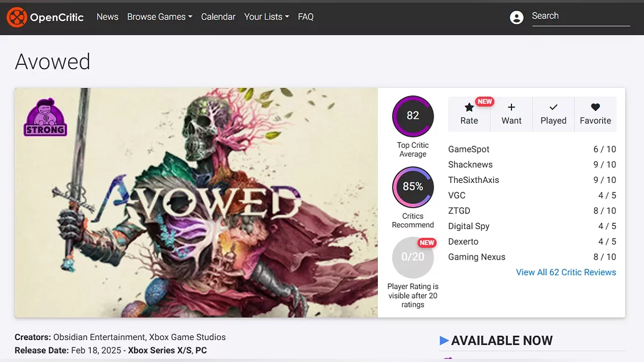Image resolution: width=644 pixels, height=362 pixels.
Task: Click the blue Available Now arrow icon
Action: pyautogui.click(x=444, y=341)
